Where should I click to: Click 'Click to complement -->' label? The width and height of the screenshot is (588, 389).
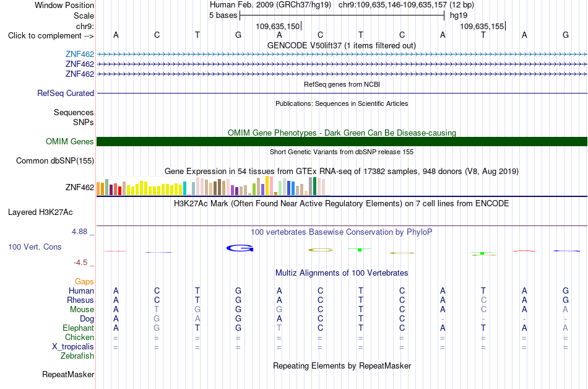pyautogui.click(x=51, y=36)
